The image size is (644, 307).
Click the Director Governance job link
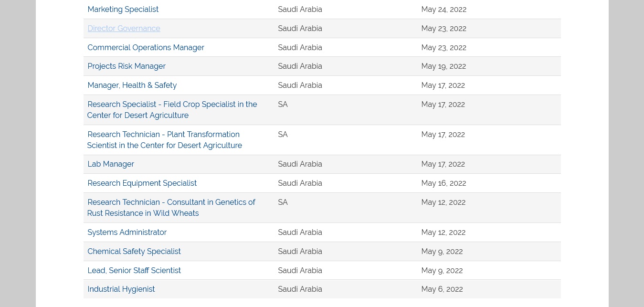[124, 29]
